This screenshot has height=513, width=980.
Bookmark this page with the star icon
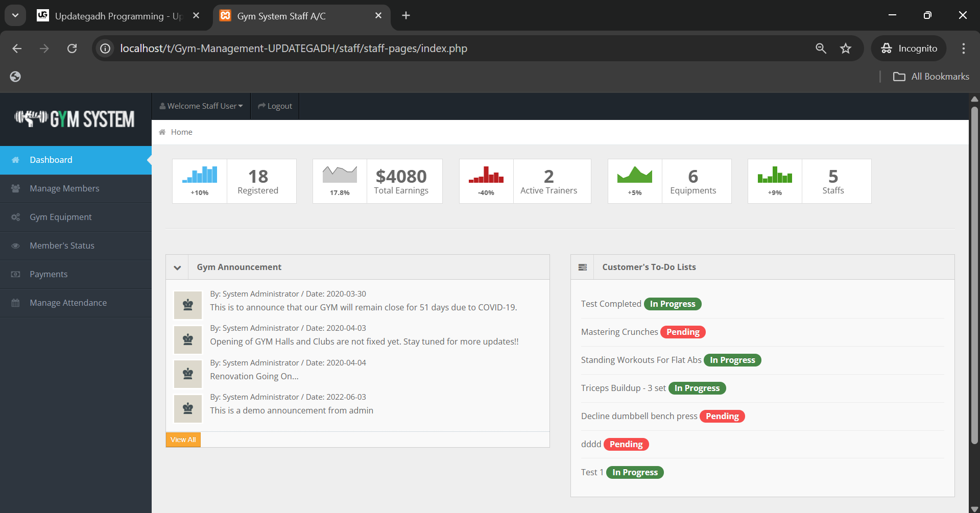pyautogui.click(x=846, y=48)
